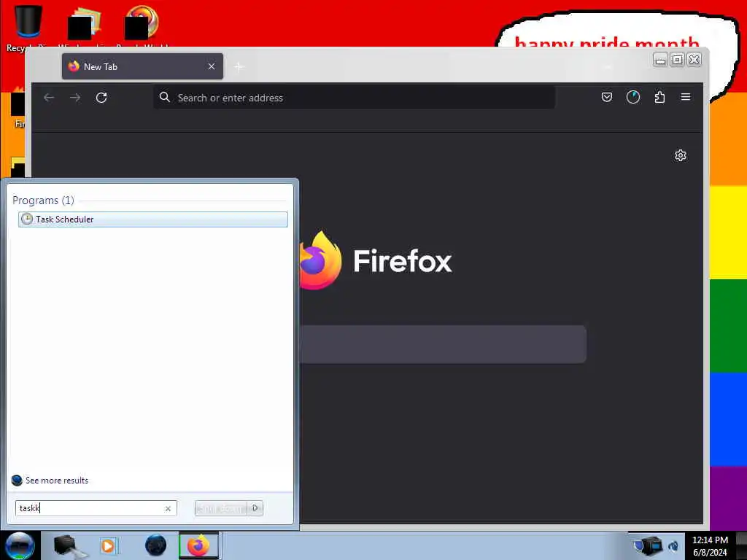
Task: Reload the current Firefox page
Action: (x=101, y=98)
